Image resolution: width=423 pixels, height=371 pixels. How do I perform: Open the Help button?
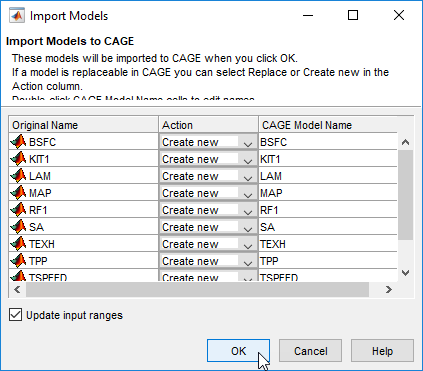(x=382, y=351)
